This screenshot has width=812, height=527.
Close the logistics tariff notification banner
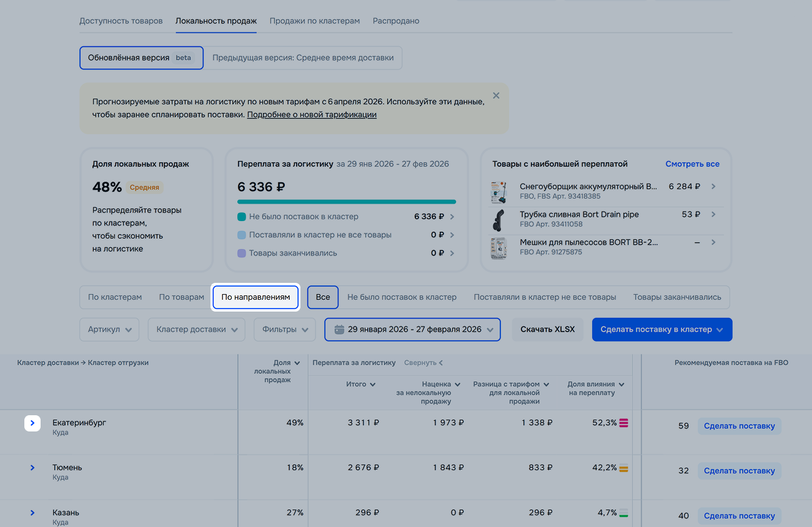[496, 96]
